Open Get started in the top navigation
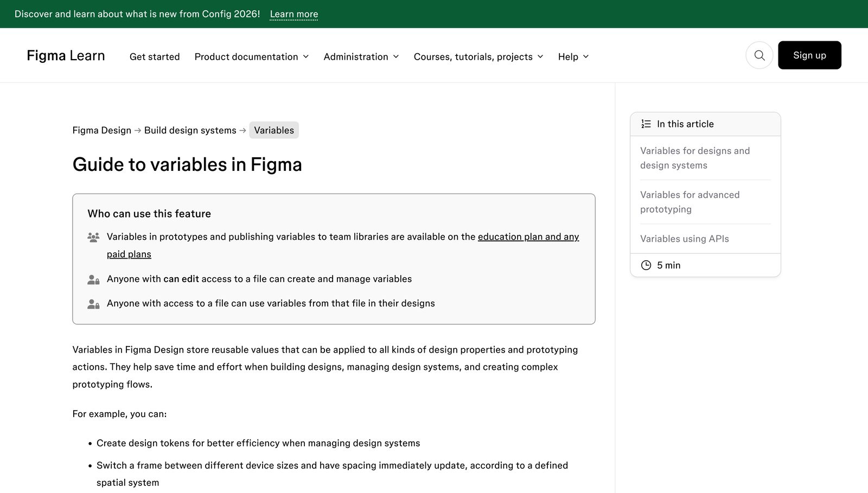 pyautogui.click(x=155, y=56)
